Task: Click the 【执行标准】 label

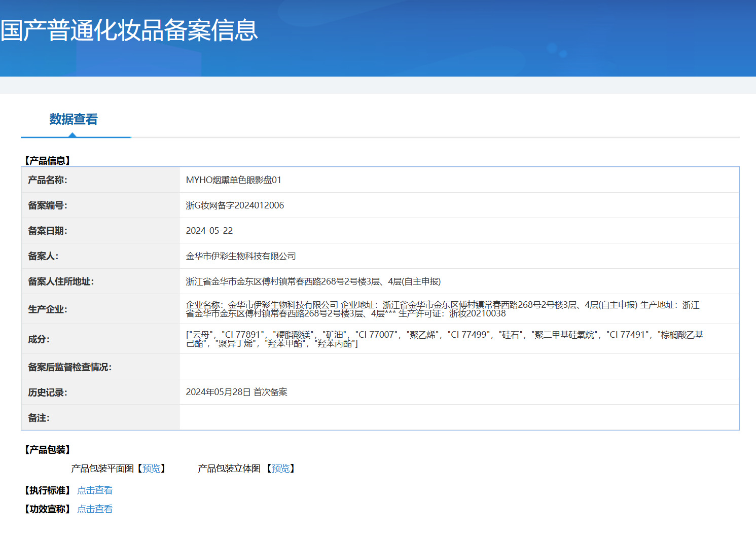Action: (x=47, y=490)
